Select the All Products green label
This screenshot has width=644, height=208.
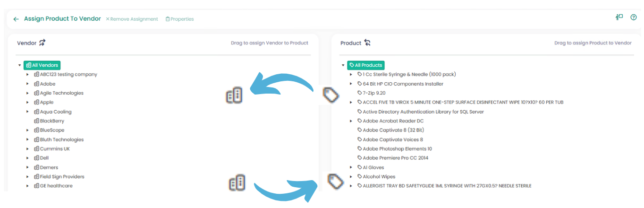click(x=366, y=65)
